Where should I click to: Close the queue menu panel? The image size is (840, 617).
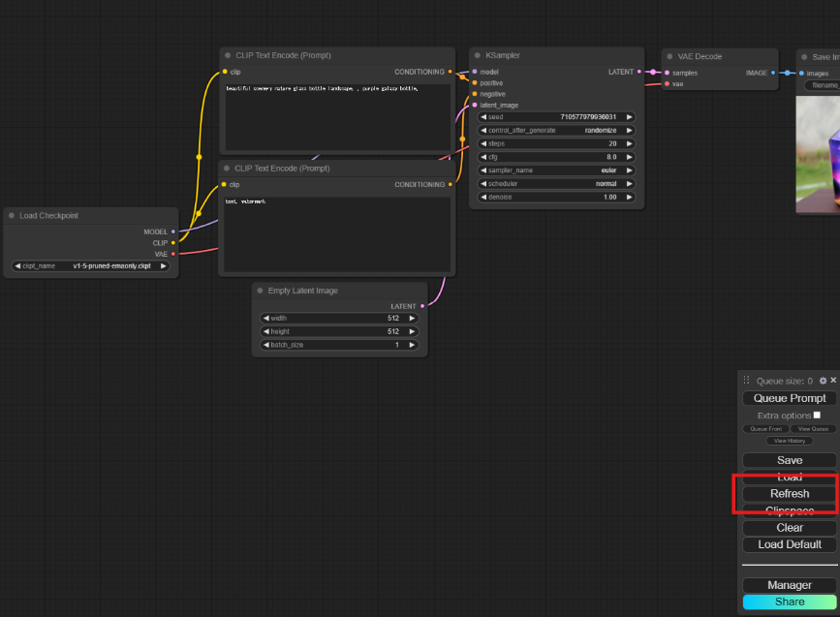[x=833, y=381]
